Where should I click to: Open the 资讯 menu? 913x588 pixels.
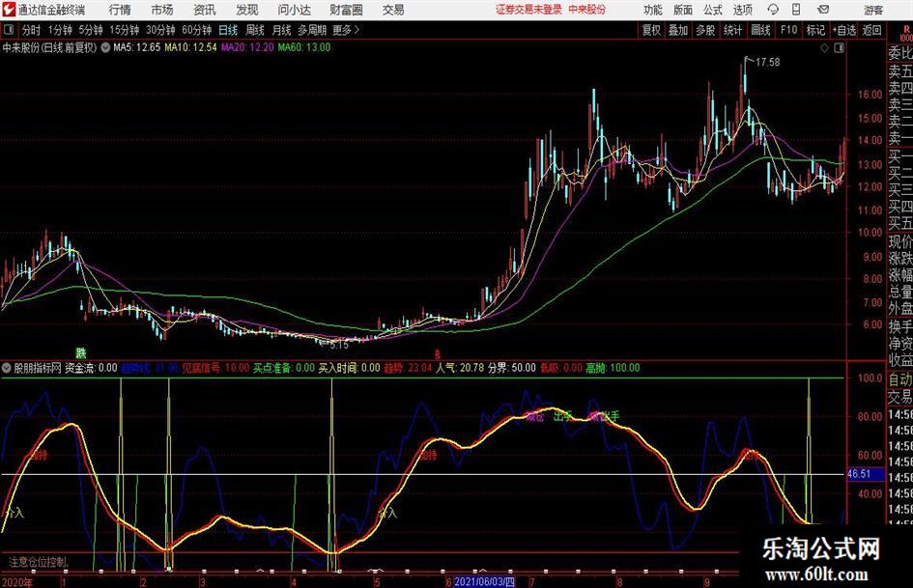[x=205, y=10]
